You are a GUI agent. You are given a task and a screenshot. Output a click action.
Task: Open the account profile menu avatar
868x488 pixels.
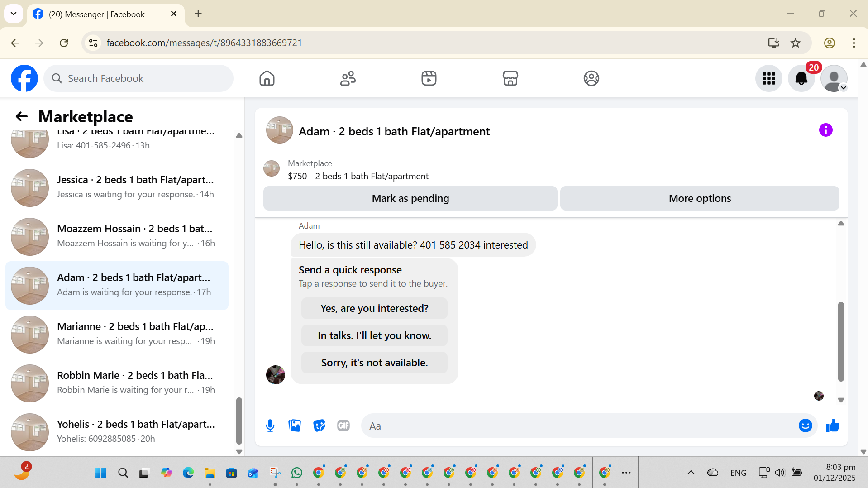click(x=834, y=78)
